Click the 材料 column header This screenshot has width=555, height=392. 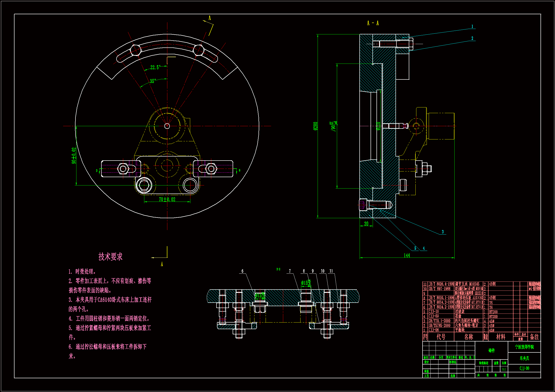pyautogui.click(x=501, y=337)
